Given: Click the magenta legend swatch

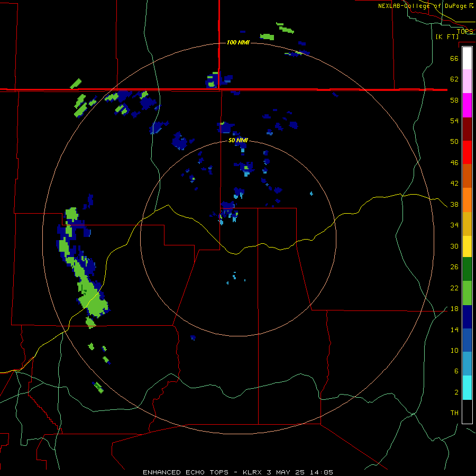Looking at the screenshot, I should pyautogui.click(x=467, y=105).
